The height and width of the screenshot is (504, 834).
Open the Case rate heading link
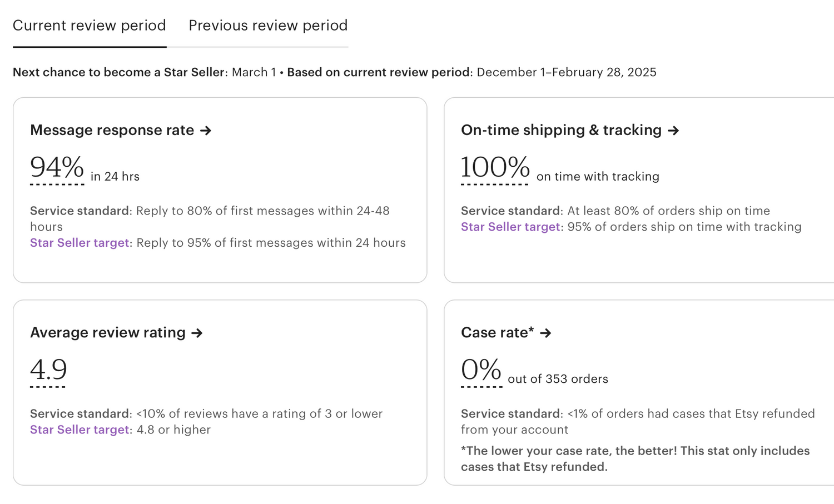click(x=497, y=333)
